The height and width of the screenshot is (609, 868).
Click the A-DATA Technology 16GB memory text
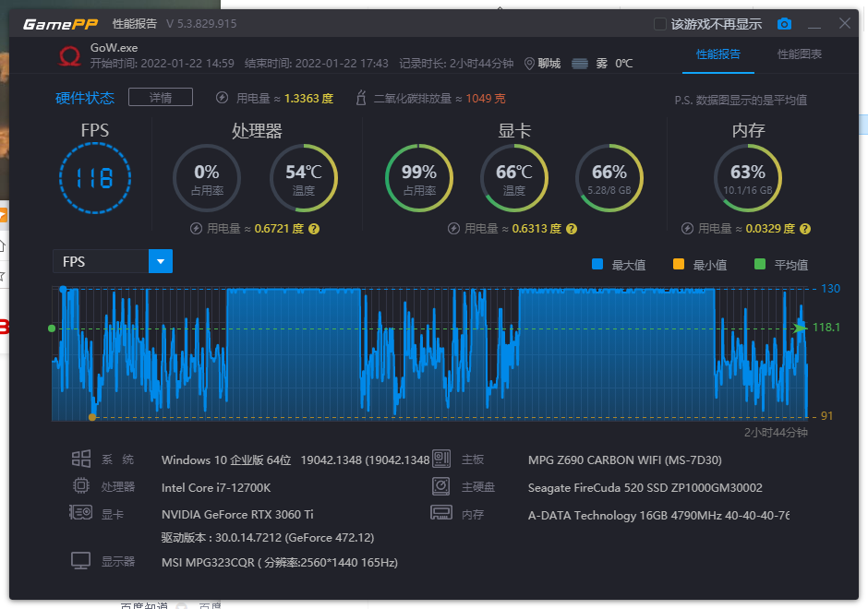click(658, 516)
